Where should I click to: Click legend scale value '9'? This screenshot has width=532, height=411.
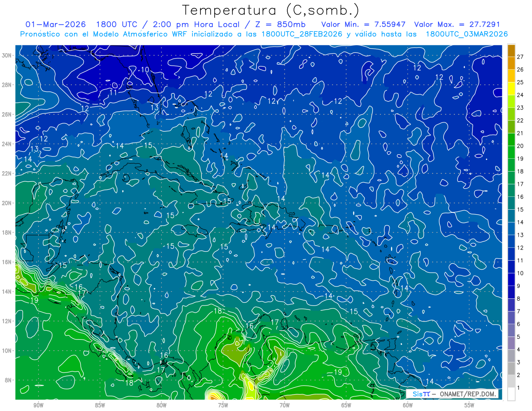518,286
